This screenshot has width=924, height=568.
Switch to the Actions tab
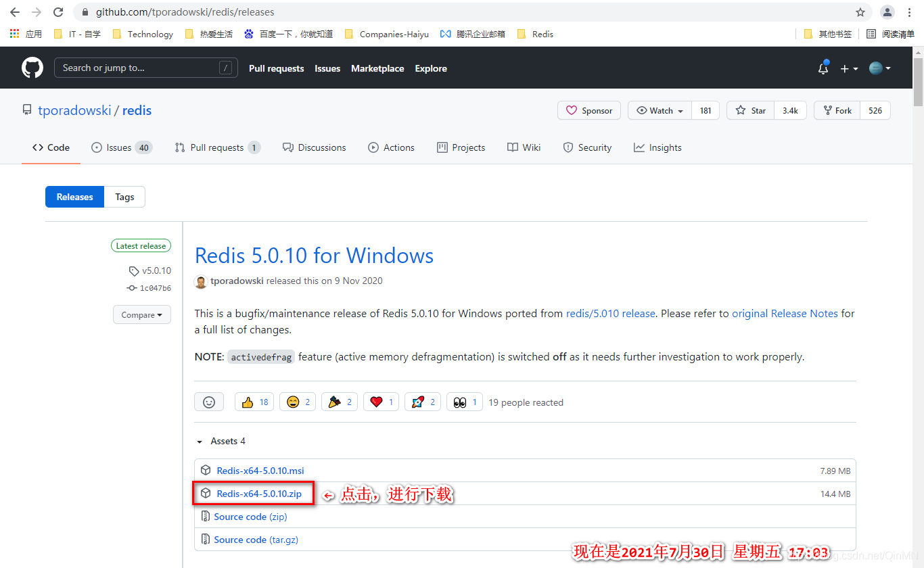(391, 147)
